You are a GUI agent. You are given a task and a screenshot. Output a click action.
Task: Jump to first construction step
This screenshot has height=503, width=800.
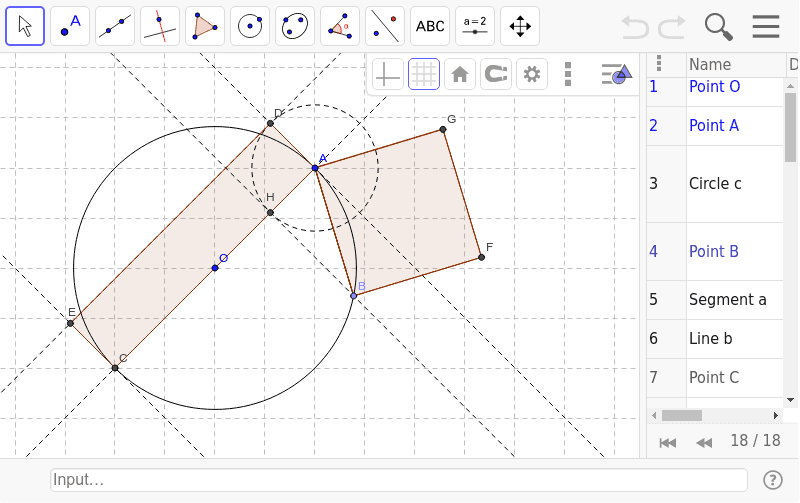(668, 443)
